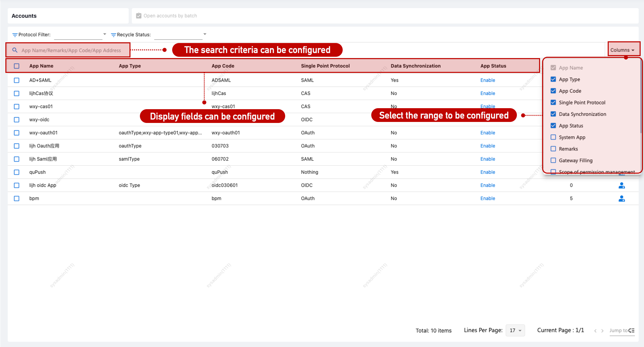Click the next page arrow
Viewport: 644px width, 347px height.
coord(602,331)
